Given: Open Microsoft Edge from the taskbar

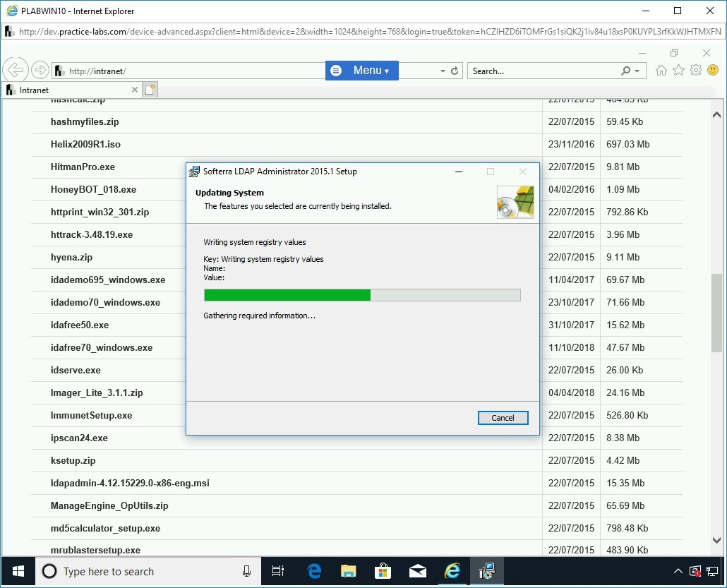Looking at the screenshot, I should coord(314,571).
